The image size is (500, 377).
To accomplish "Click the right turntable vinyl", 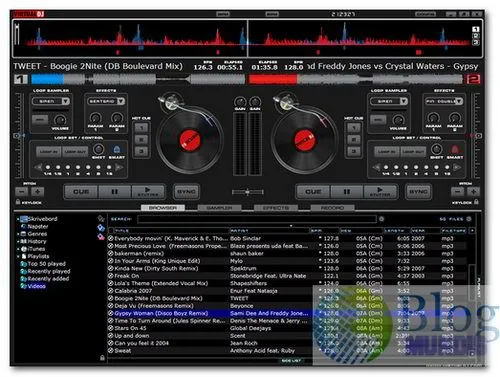I will (x=304, y=140).
